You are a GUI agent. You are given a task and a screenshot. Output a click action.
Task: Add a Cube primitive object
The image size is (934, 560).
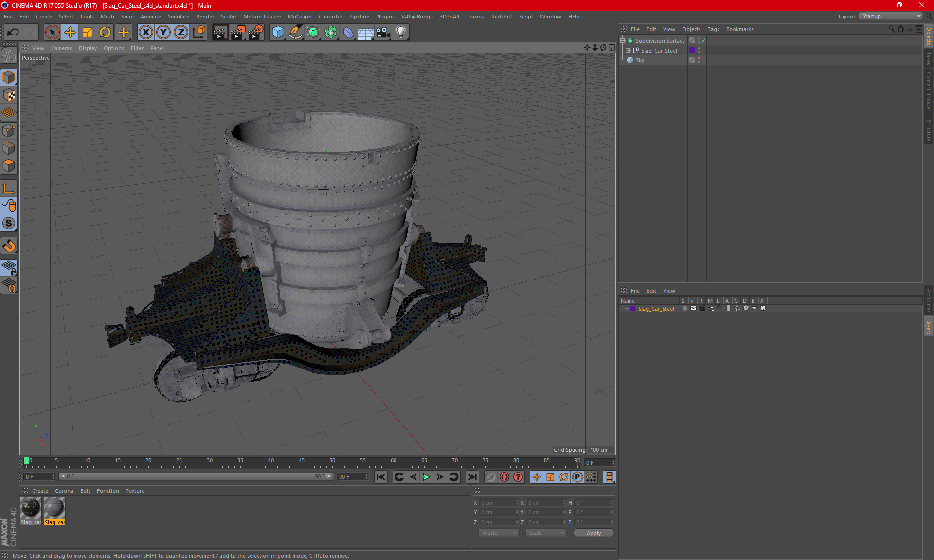[278, 33]
